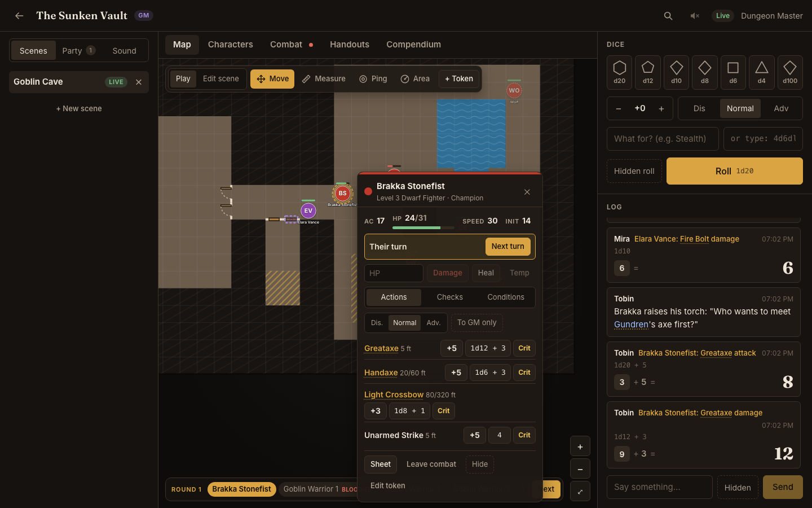Roll a d8 die

(705, 72)
